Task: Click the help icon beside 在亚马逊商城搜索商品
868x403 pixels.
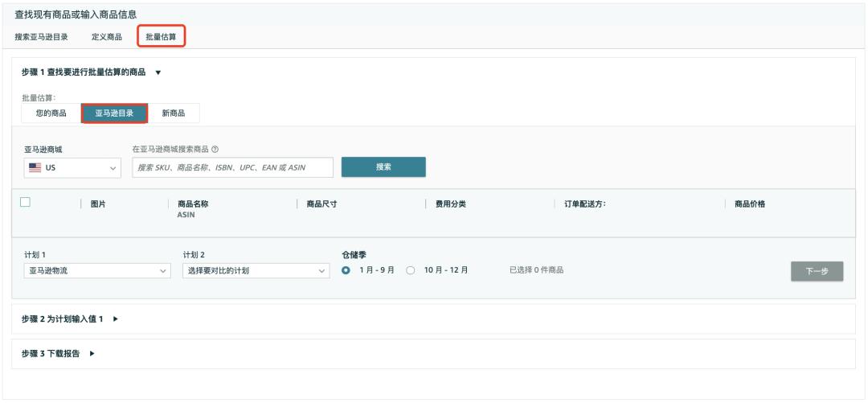Action: click(x=215, y=149)
